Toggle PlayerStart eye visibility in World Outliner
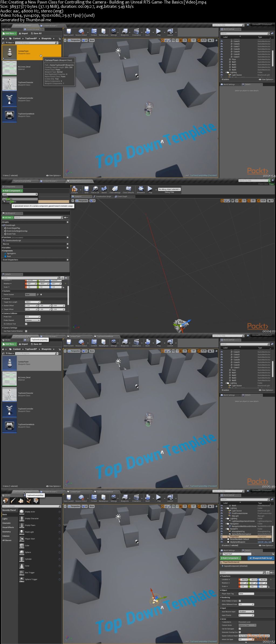 (x=222, y=537)
